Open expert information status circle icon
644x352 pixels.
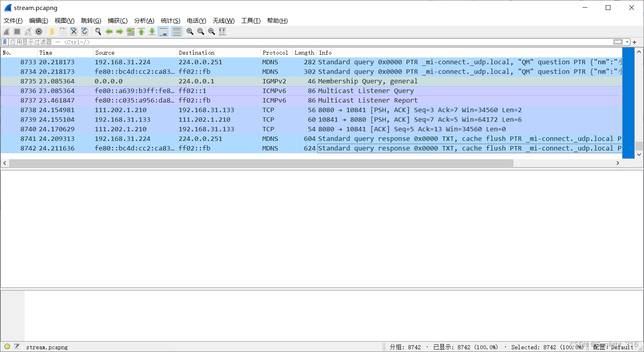[x=7, y=346]
